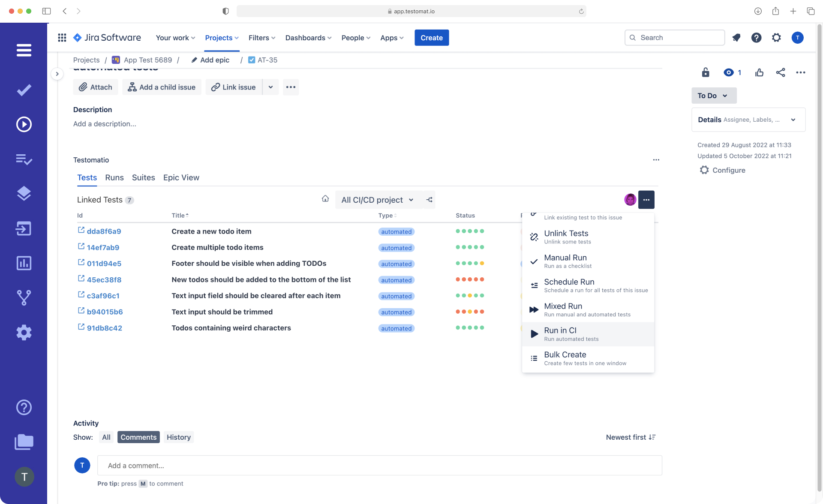Screen dimensions: 823x504
Task: Toggle History activity view
Action: tap(178, 436)
